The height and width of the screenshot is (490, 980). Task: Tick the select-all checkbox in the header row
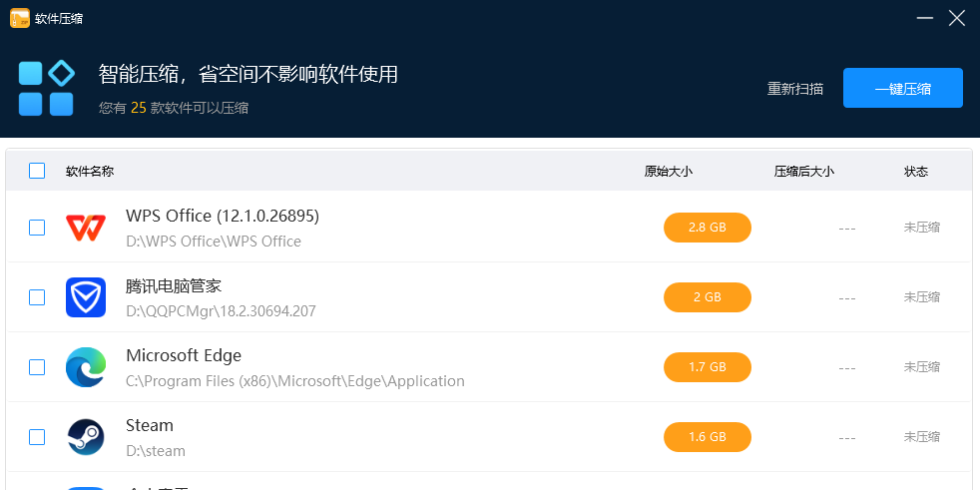pos(37,171)
